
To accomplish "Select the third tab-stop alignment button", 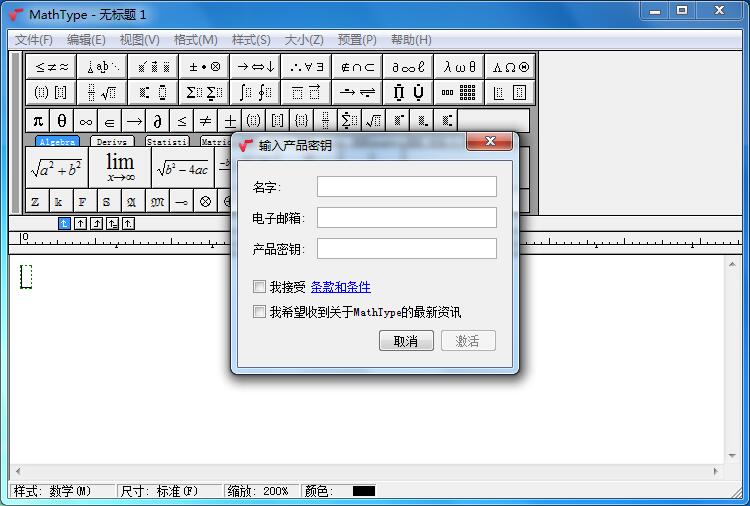I will coord(97,223).
